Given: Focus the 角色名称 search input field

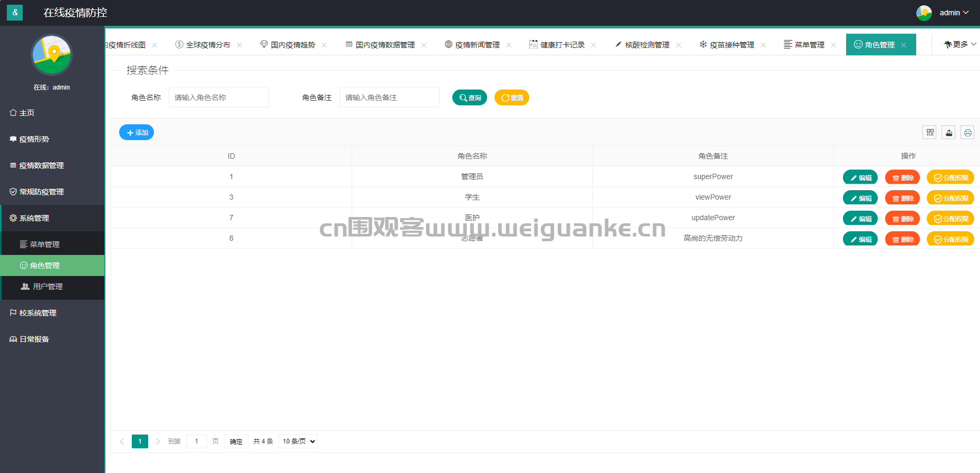Looking at the screenshot, I should pyautogui.click(x=218, y=97).
